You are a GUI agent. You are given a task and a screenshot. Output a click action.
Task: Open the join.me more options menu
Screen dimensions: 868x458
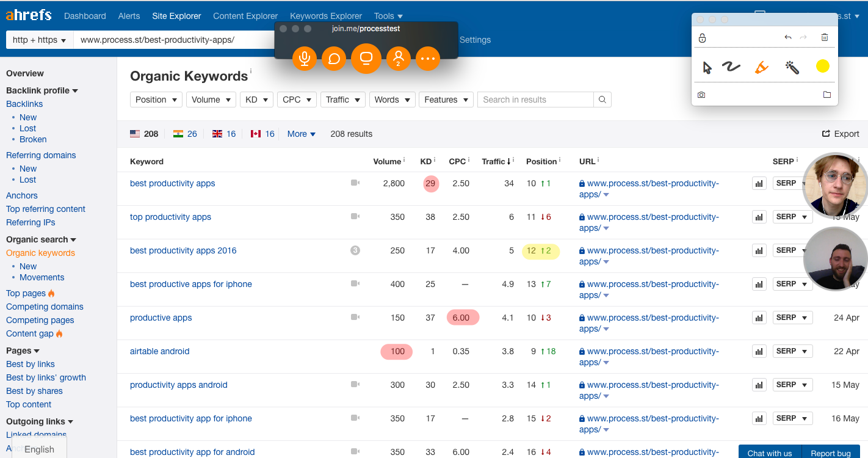click(x=428, y=59)
